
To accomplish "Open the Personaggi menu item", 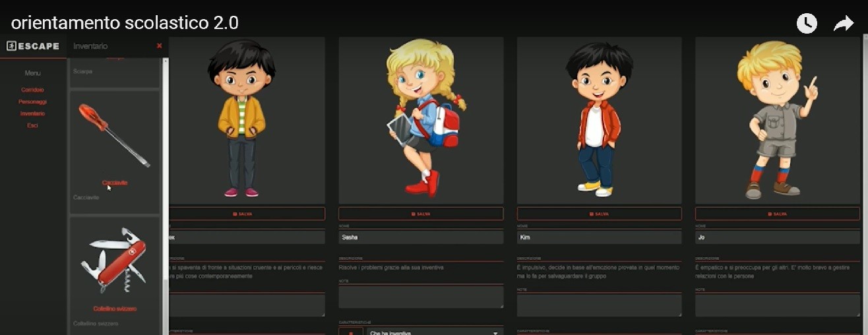I will 32,102.
